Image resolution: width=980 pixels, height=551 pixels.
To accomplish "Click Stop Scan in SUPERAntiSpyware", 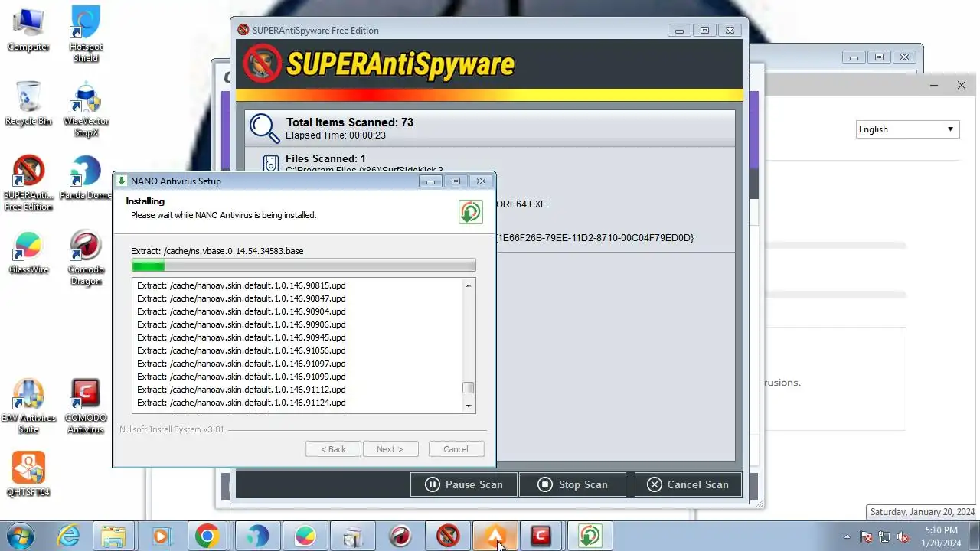I will tap(573, 484).
